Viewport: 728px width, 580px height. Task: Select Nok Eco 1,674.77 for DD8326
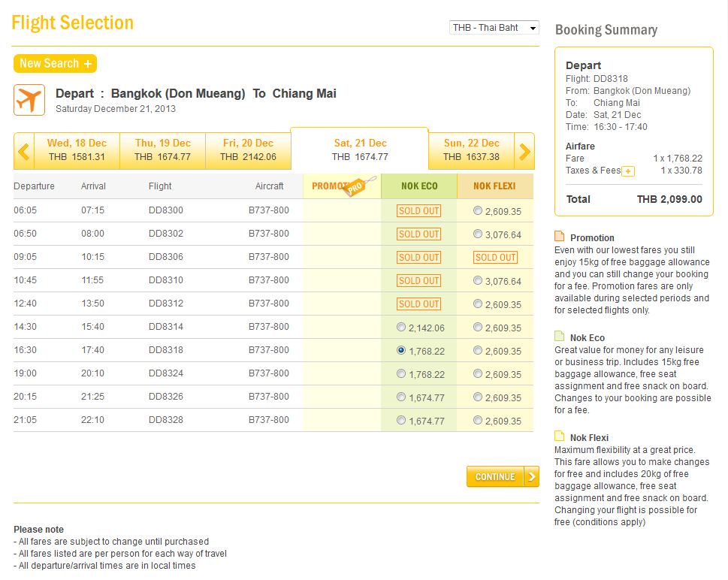(401, 397)
